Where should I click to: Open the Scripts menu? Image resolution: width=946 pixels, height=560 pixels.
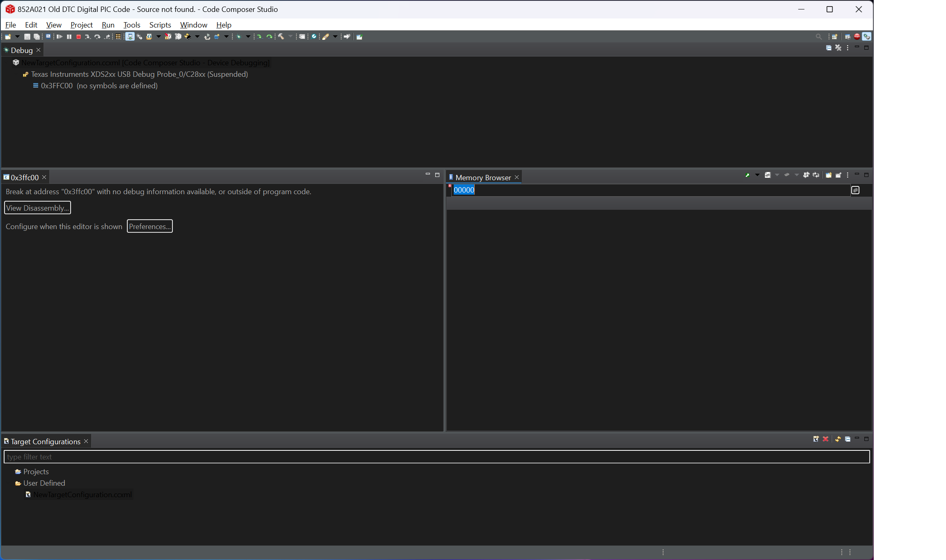pos(160,25)
